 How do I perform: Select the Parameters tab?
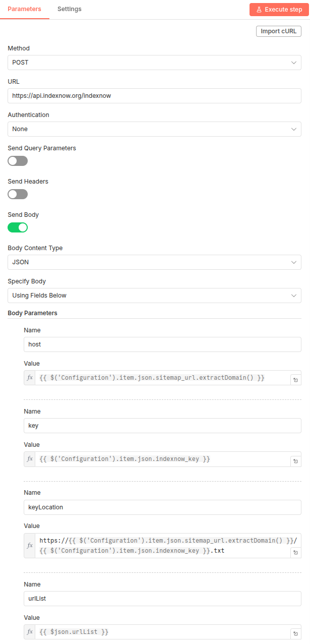[x=25, y=9]
